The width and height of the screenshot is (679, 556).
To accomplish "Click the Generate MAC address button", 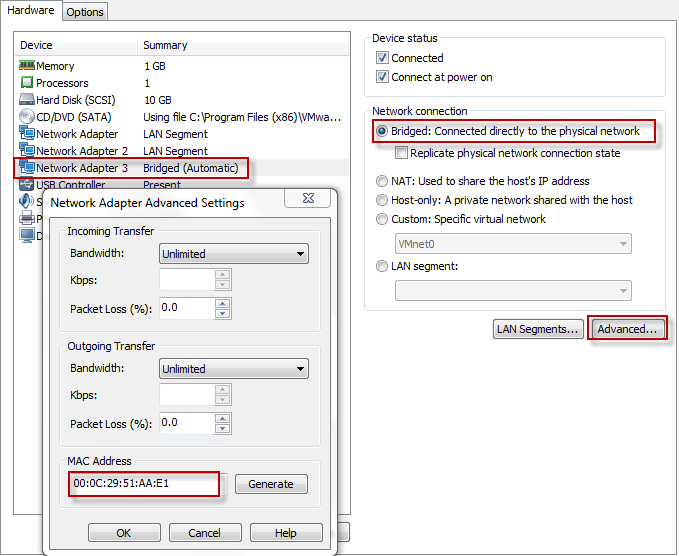I will coord(271,484).
